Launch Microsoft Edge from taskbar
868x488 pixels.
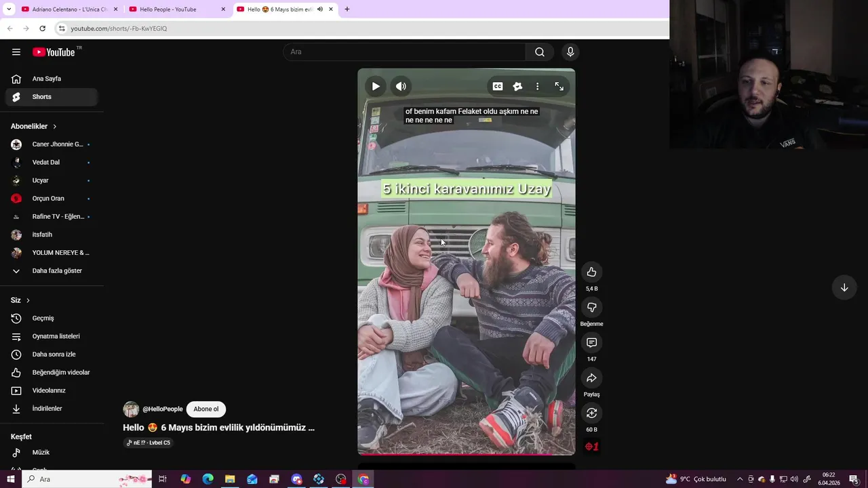[x=208, y=479]
